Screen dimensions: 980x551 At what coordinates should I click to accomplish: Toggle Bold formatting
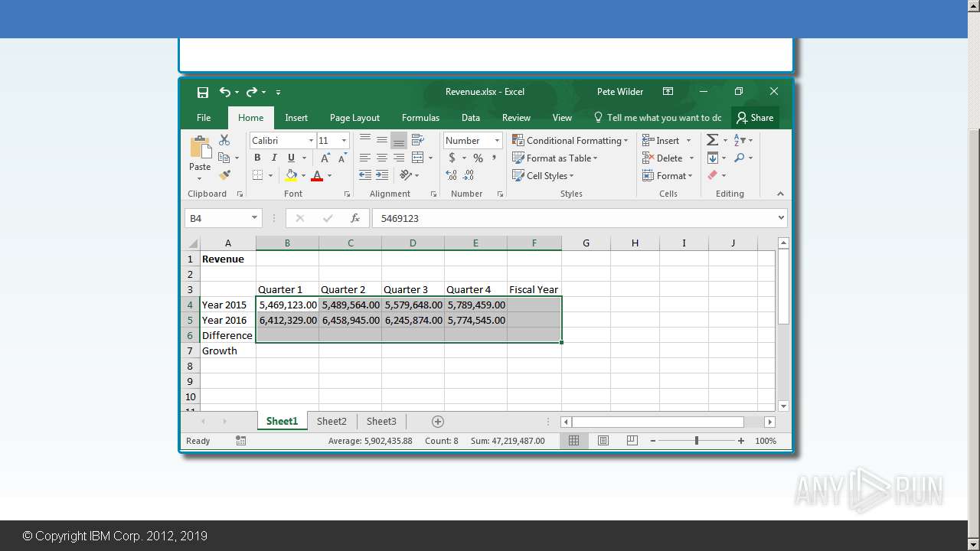[x=257, y=158]
